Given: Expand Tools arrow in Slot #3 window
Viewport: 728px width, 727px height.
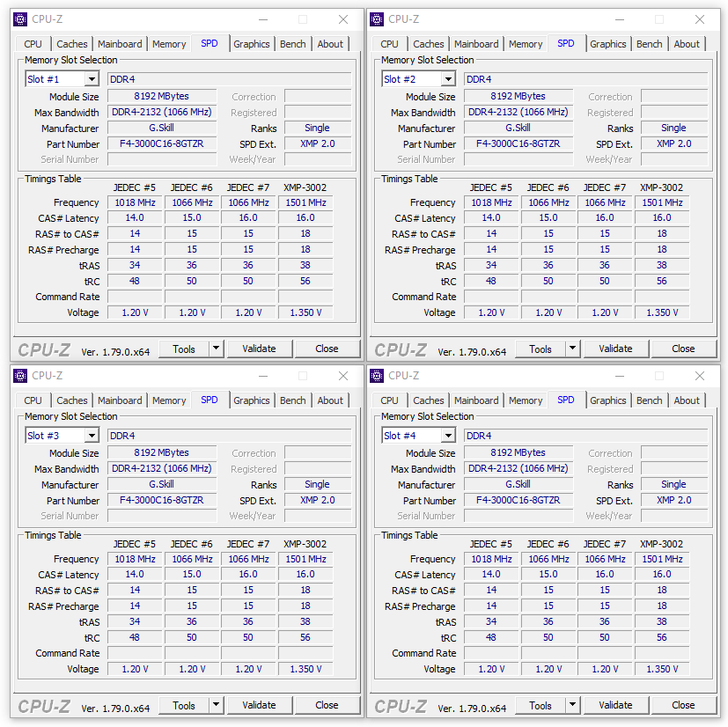Looking at the screenshot, I should (x=217, y=705).
